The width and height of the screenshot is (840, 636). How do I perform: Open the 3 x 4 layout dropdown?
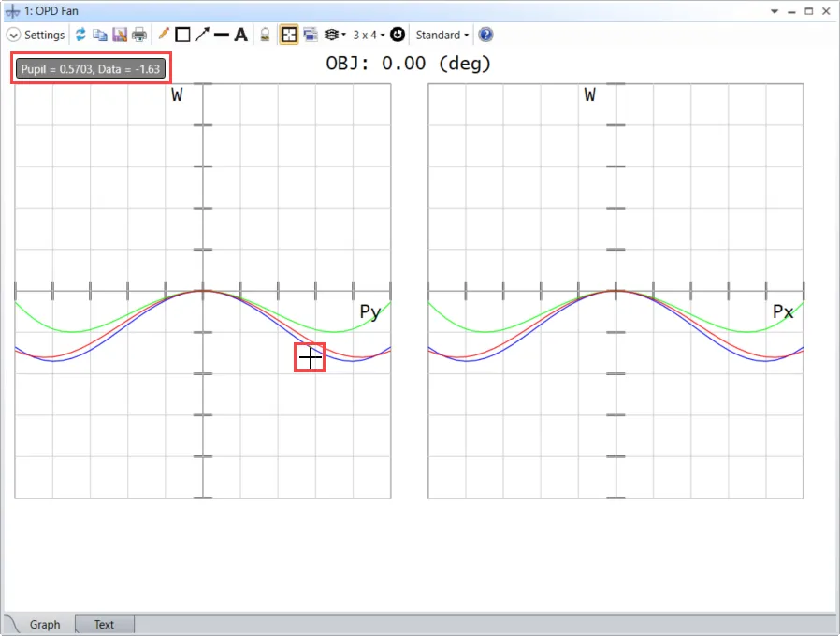point(369,35)
